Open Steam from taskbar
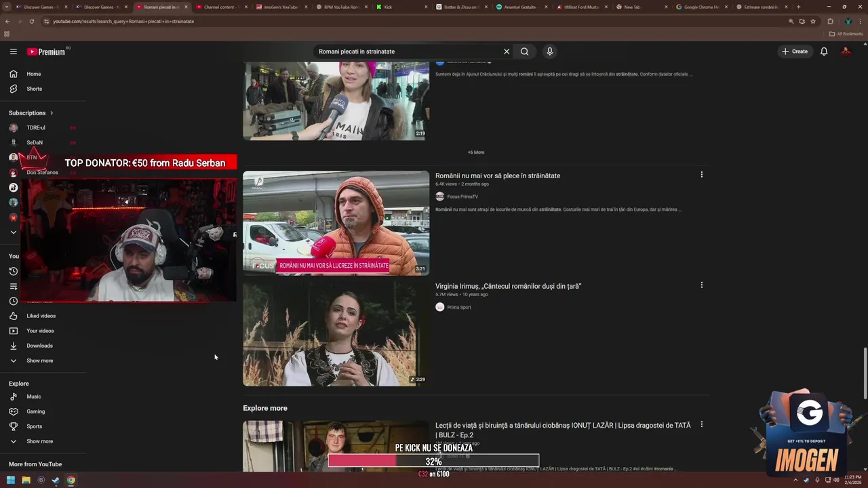 tap(56, 481)
